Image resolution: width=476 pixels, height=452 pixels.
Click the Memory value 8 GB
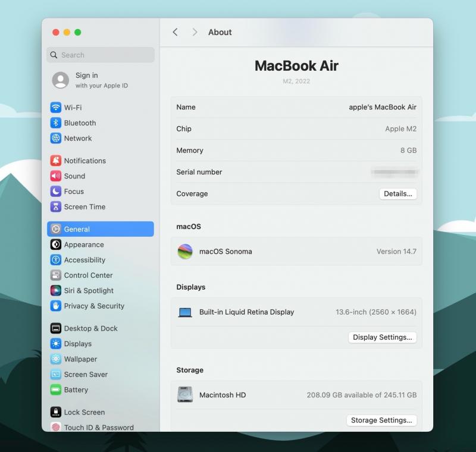point(408,150)
